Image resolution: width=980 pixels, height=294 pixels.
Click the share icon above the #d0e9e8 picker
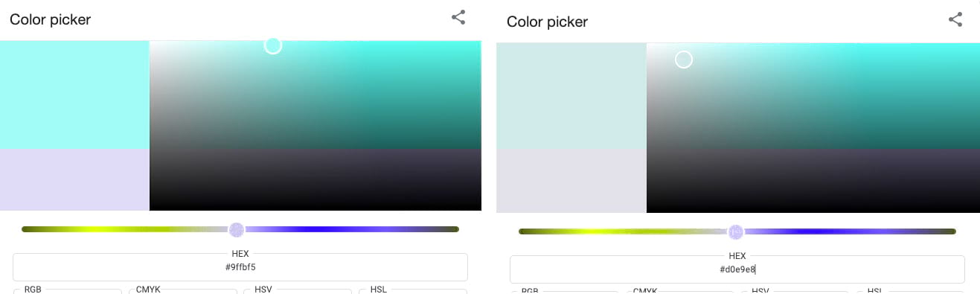(x=955, y=19)
